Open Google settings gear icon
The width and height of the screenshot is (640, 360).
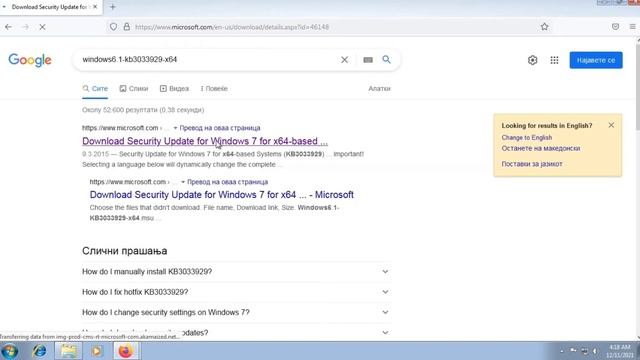tap(532, 60)
